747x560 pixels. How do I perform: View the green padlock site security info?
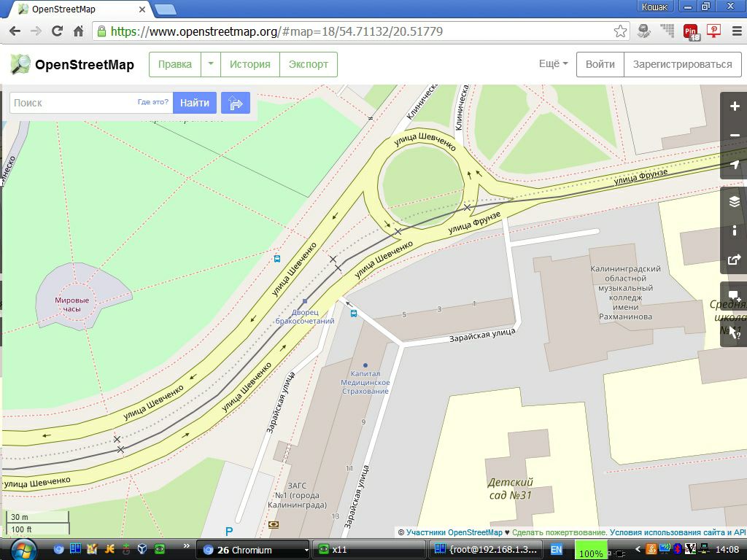click(x=101, y=31)
